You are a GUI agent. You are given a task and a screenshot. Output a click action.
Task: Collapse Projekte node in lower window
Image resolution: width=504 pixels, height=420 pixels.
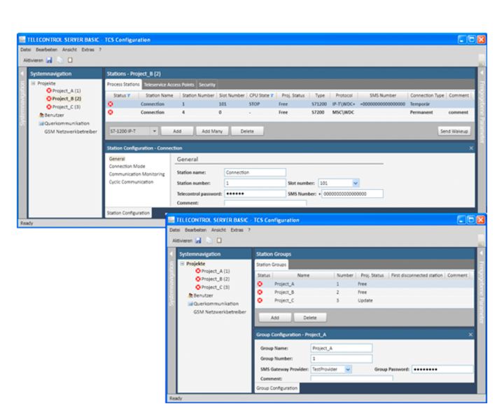point(182,263)
